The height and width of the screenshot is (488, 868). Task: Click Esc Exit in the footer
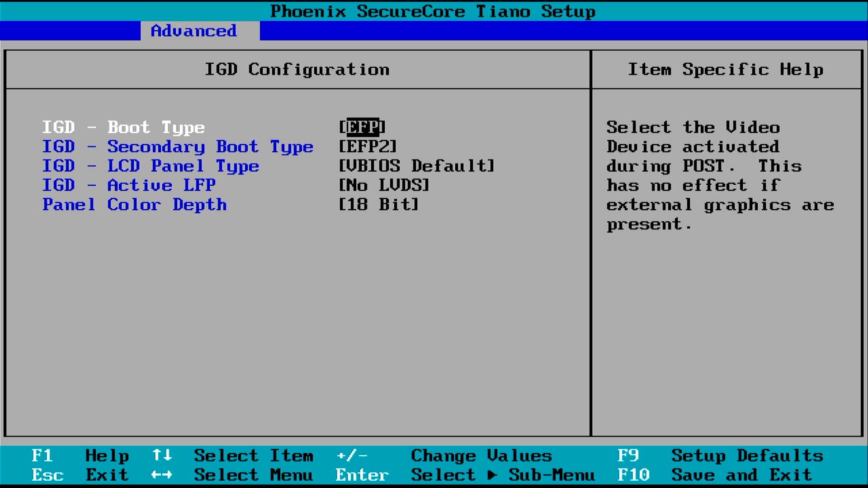point(80,475)
